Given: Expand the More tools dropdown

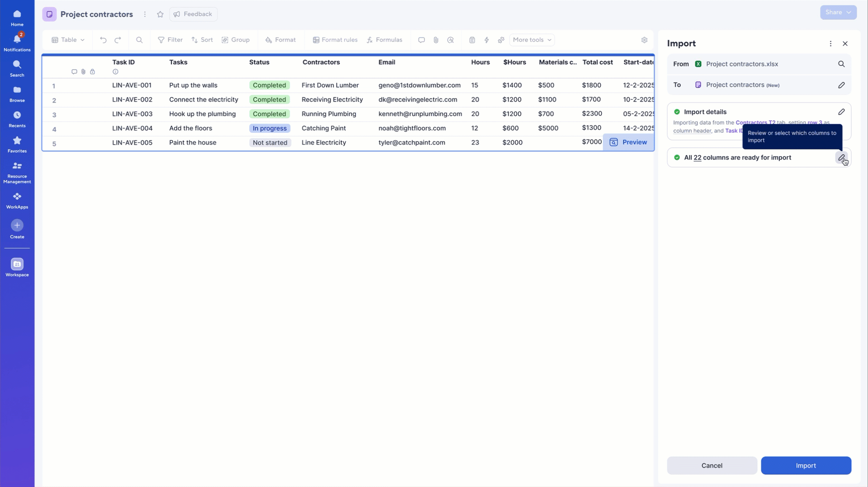Looking at the screenshot, I should point(532,40).
